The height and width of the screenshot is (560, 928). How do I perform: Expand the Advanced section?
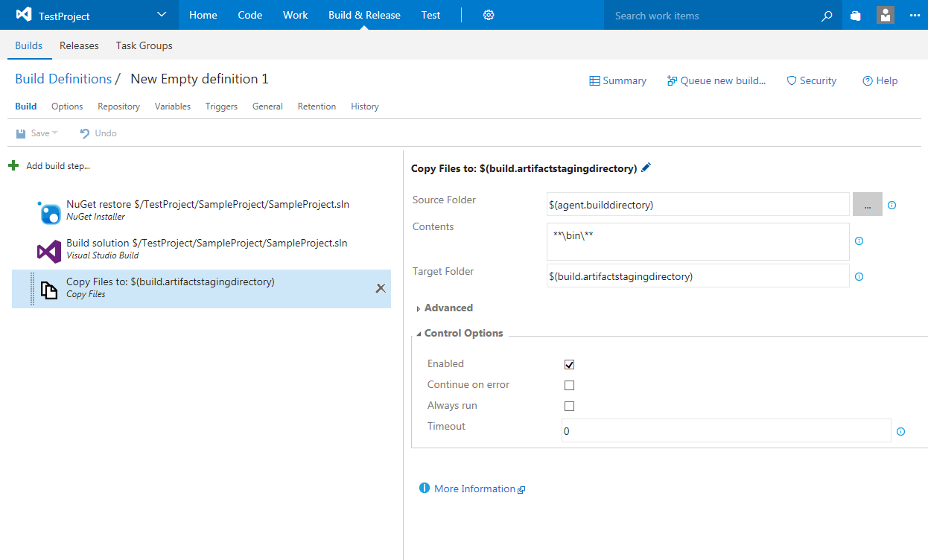(448, 308)
